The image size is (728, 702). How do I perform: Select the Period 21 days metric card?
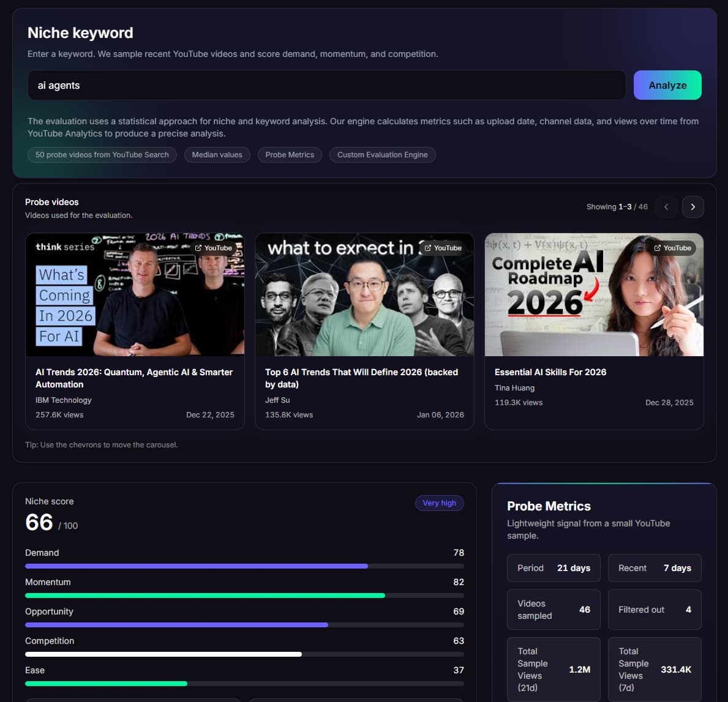(553, 568)
